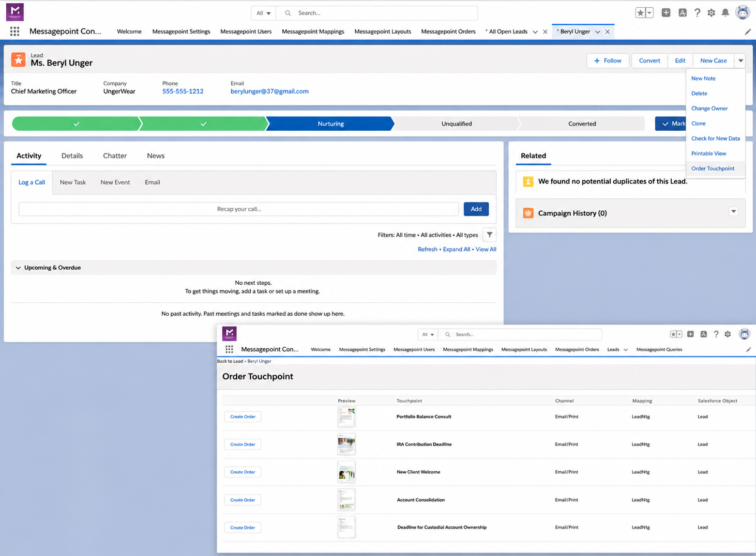The width and height of the screenshot is (756, 556).
Task: Click user avatar in the Order Touchpoint window
Action: 744,334
